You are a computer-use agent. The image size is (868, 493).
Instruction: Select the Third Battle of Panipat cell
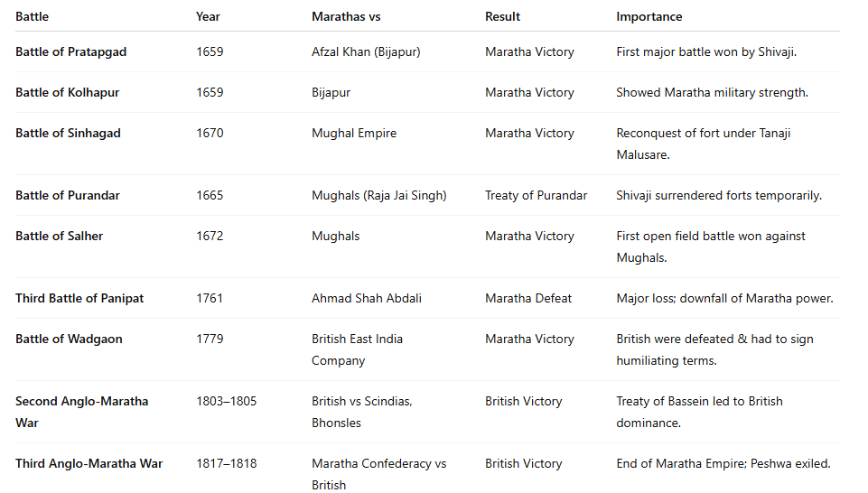pyautogui.click(x=79, y=298)
